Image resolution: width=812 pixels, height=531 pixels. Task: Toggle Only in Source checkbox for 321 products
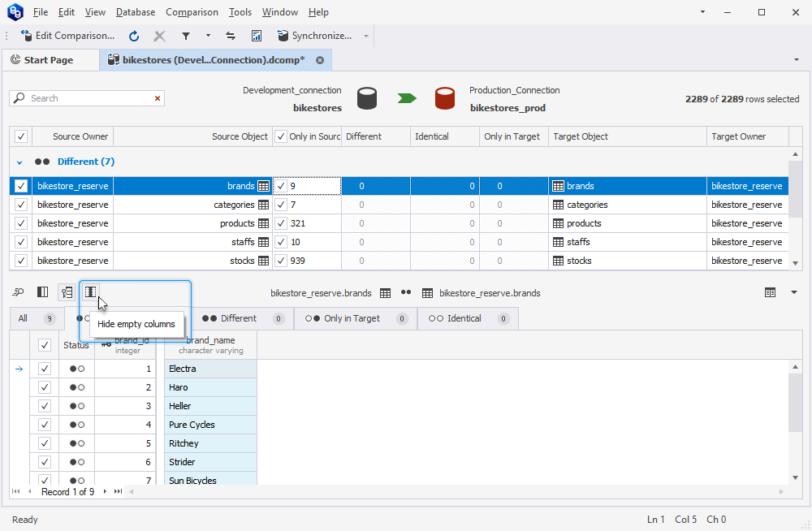(281, 223)
